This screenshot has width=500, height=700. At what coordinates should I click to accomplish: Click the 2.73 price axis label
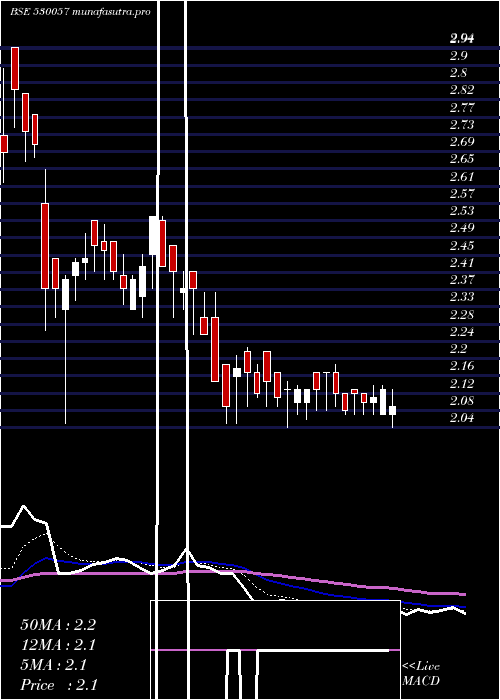coord(462,125)
